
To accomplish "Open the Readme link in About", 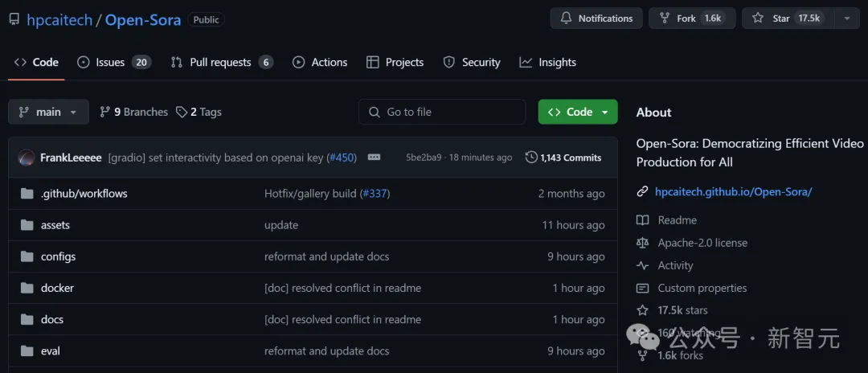I will [677, 220].
